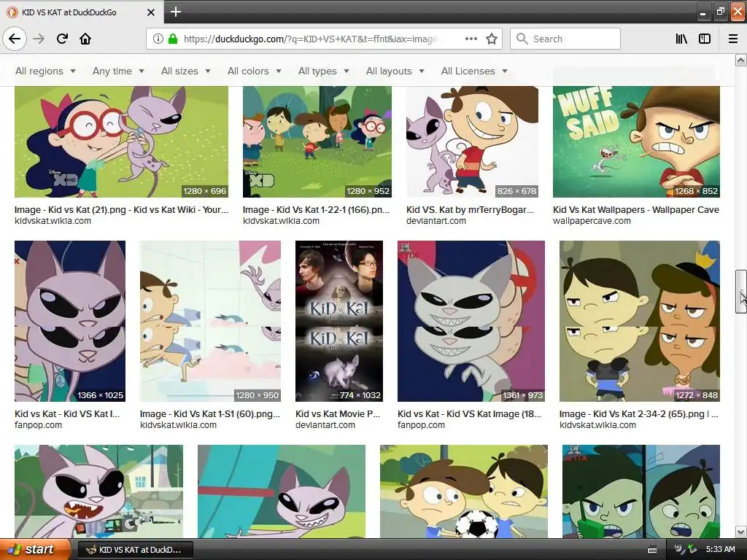
Task: Close the KID VS KAT tab
Action: point(151,12)
